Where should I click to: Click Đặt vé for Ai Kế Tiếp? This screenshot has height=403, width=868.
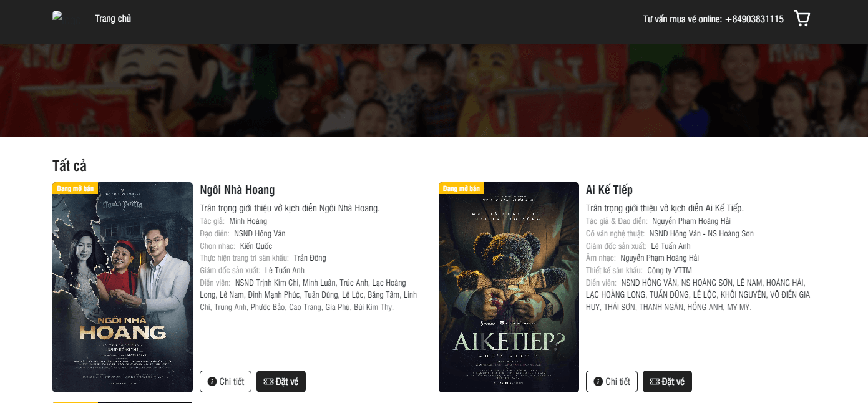pyautogui.click(x=667, y=381)
